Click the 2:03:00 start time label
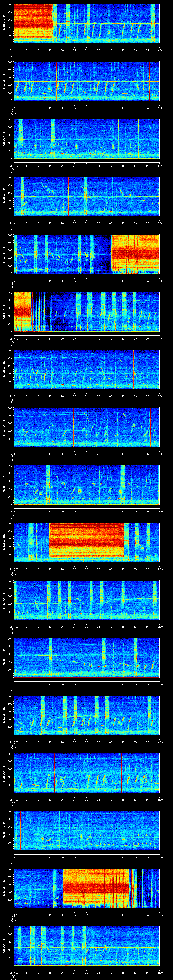 coord(14,166)
